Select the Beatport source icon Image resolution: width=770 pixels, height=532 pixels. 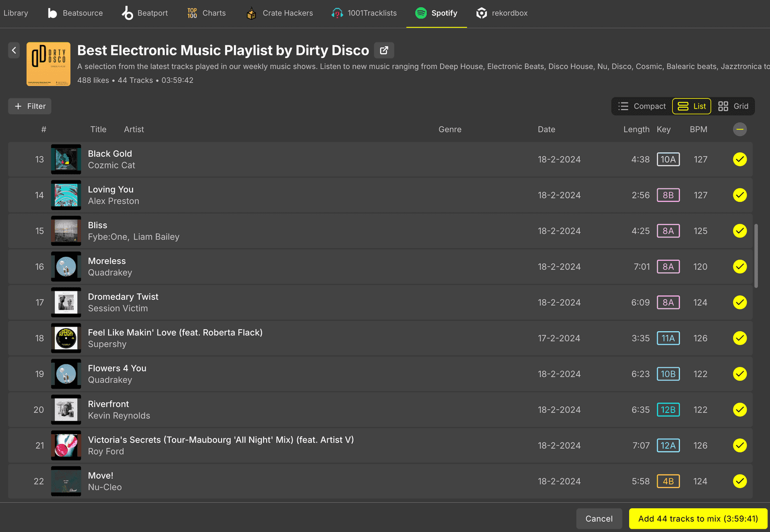coord(127,13)
